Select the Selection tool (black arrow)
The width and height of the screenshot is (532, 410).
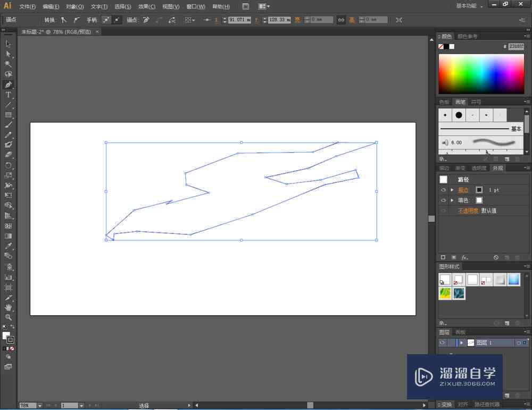tap(8, 44)
